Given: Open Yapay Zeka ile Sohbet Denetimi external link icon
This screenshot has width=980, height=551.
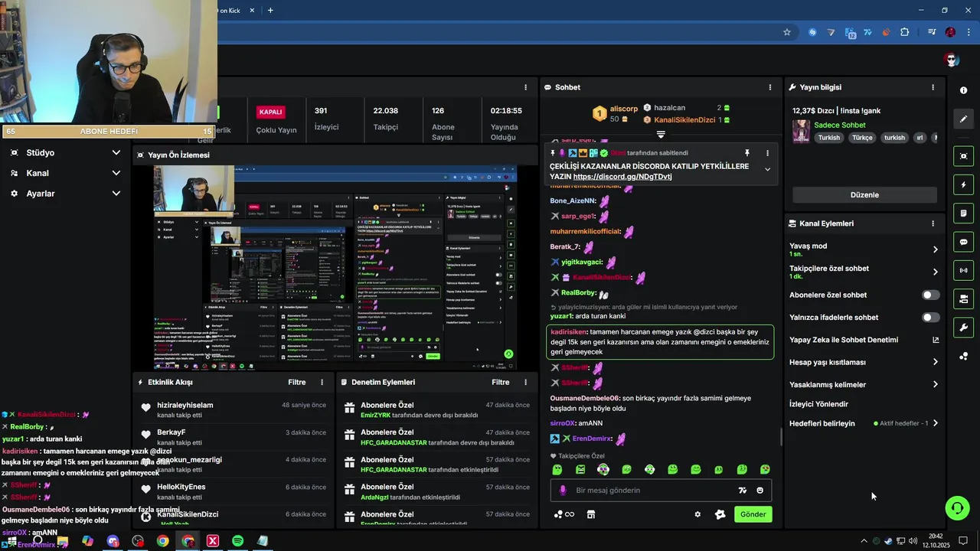Looking at the screenshot, I should click(x=935, y=340).
